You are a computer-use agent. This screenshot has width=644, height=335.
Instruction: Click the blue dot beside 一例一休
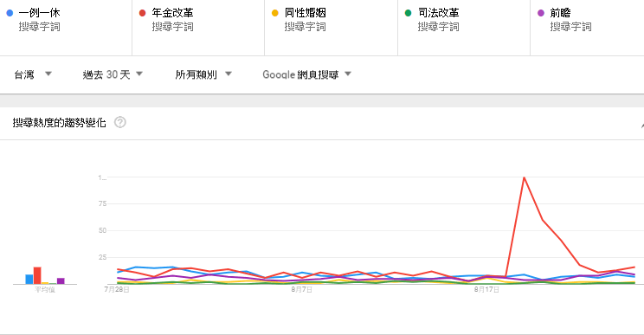click(x=10, y=13)
